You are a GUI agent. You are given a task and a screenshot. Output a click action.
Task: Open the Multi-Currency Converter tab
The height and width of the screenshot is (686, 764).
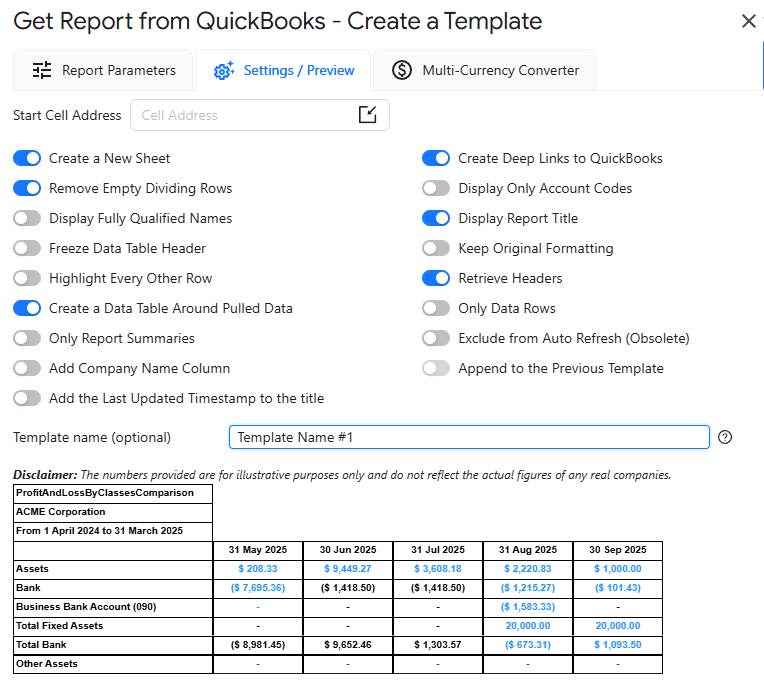point(485,70)
